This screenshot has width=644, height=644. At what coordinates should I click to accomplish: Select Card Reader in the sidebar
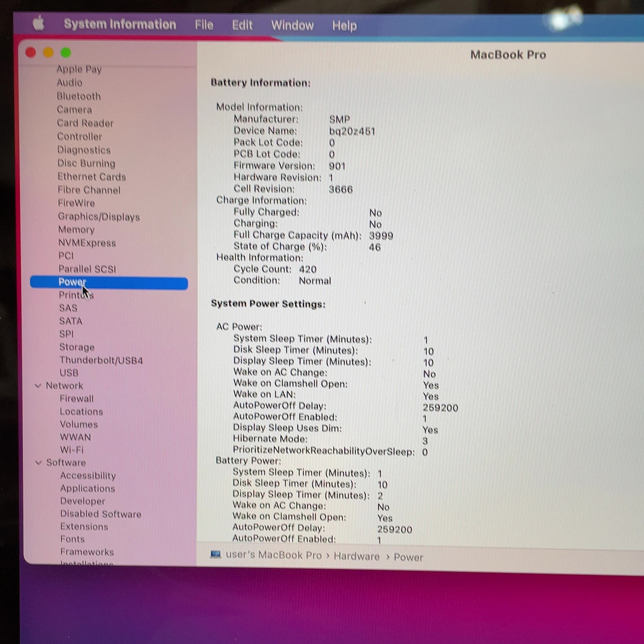(85, 123)
